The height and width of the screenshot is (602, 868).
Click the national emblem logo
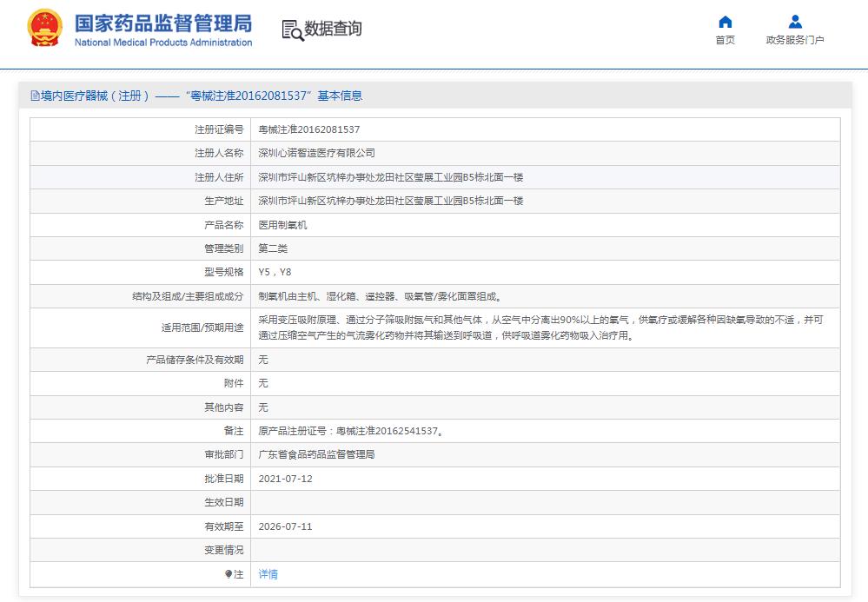(45, 29)
